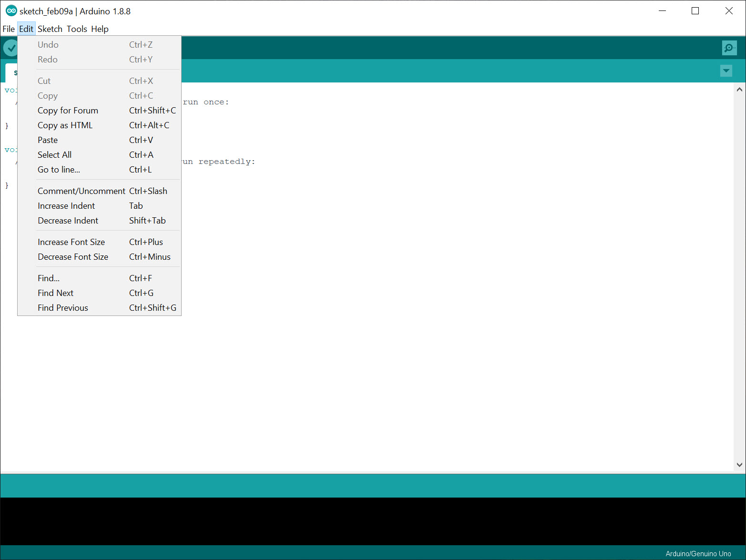Open the Find... dialog
Screen dimensions: 746x560
click(49, 278)
